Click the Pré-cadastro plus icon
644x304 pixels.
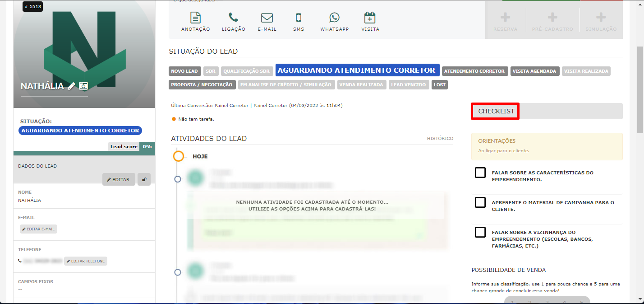pyautogui.click(x=552, y=18)
